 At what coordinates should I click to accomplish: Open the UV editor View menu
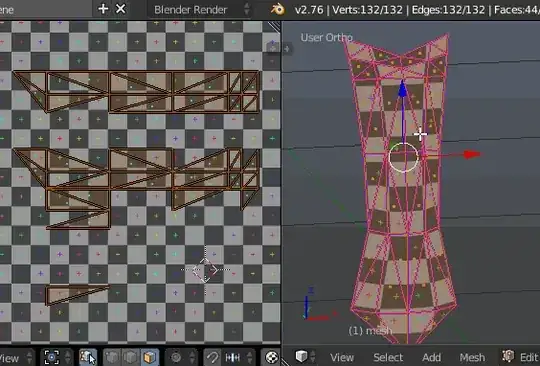(x=9, y=358)
